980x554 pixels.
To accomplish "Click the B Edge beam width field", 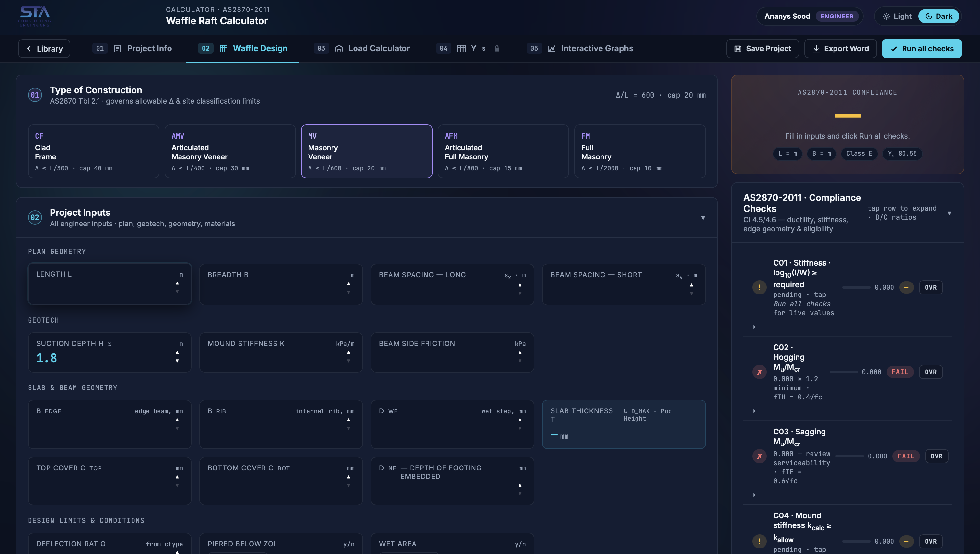I will 110,425.
